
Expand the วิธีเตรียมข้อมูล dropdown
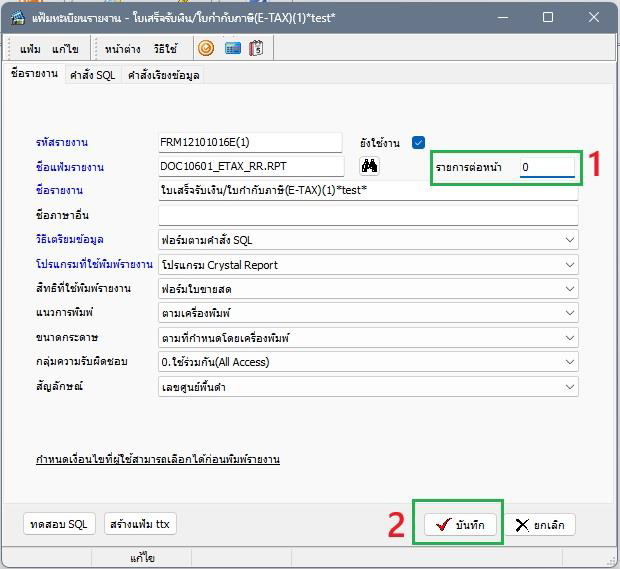(570, 240)
